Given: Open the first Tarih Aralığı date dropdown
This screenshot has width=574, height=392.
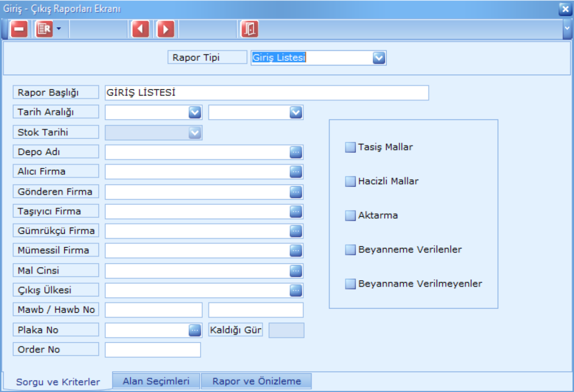Looking at the screenshot, I should (195, 112).
